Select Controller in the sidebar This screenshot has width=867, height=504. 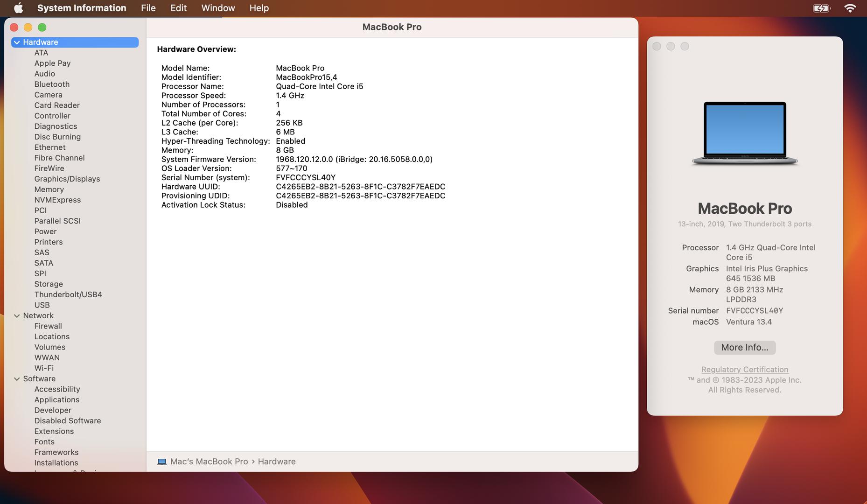[52, 116]
